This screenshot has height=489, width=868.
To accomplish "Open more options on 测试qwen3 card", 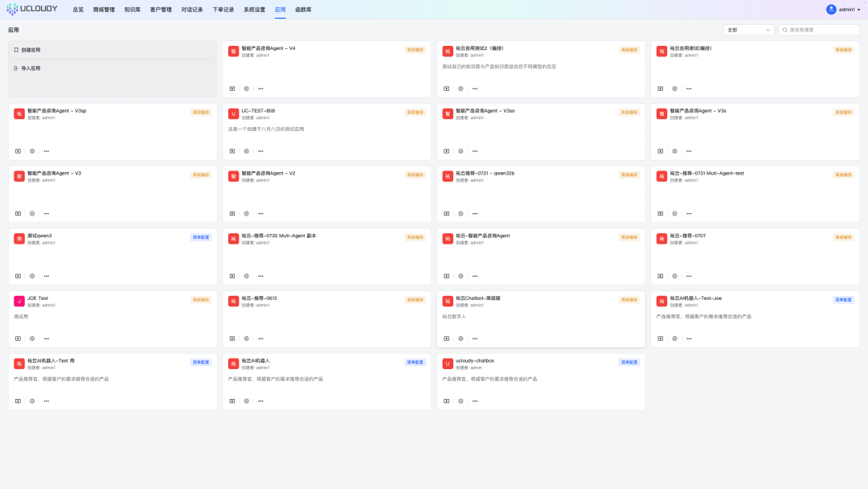I will coord(46,276).
